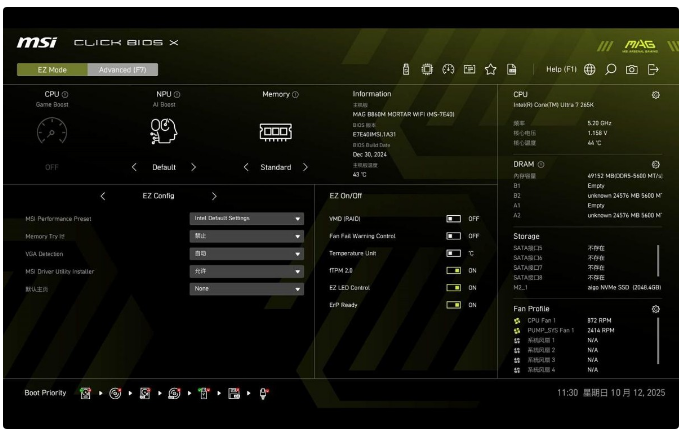The height and width of the screenshot is (431, 685).
Task: Click the right arrow next to Memory Standard
Action: coord(306,167)
